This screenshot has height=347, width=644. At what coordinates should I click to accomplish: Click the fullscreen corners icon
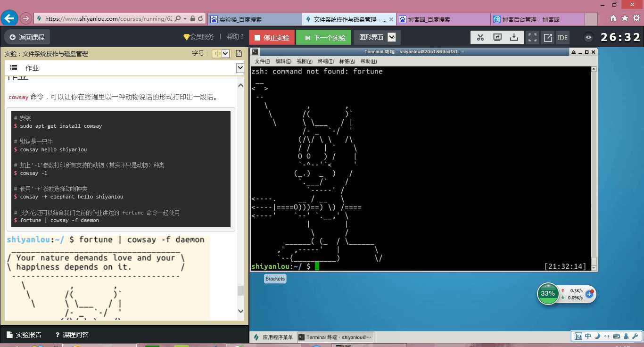tap(532, 38)
